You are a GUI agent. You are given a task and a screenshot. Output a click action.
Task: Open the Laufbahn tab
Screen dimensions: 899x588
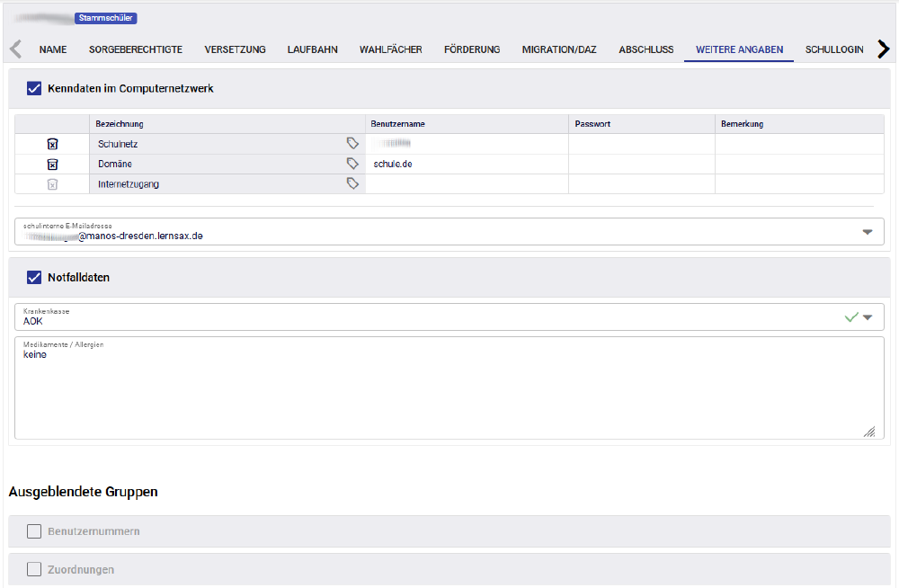click(x=313, y=49)
